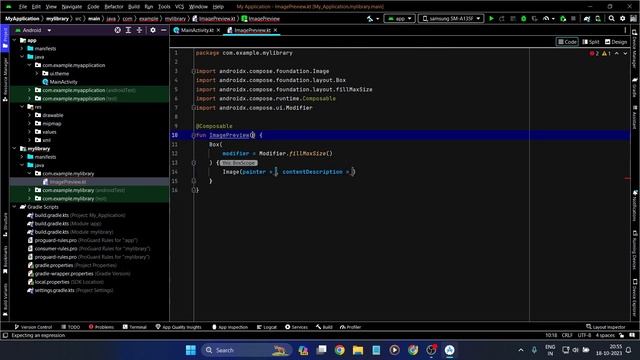Open the Gradle side panel
Screen dimensions: 640x360
point(635,87)
